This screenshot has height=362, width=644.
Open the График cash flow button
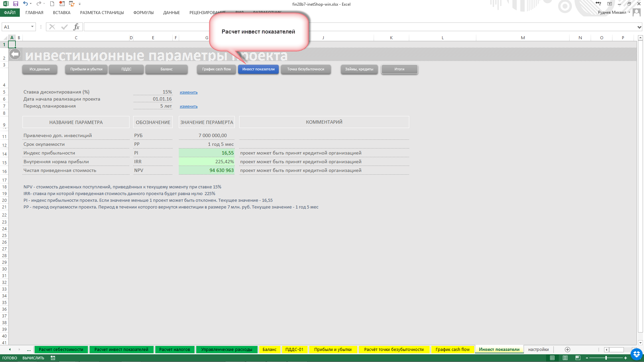tap(216, 69)
